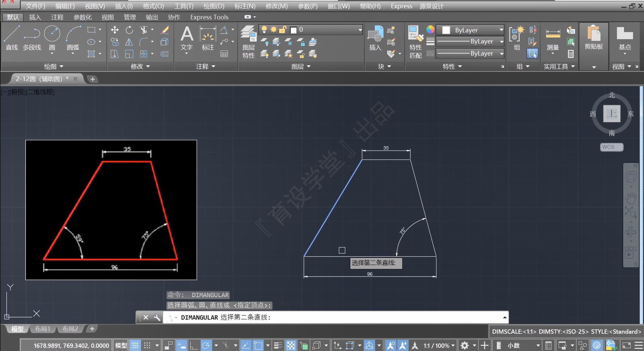Expand the 修改 panel
644x351 pixels.
(x=140, y=66)
